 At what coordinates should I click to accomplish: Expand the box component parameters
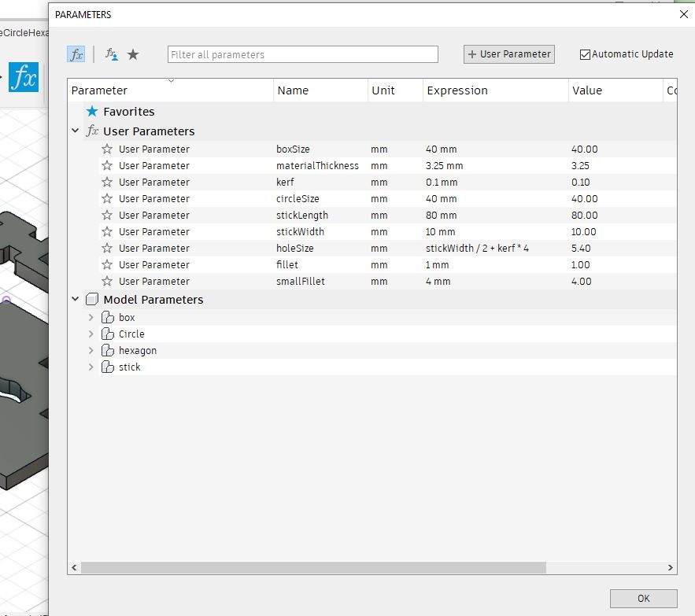coord(91,317)
